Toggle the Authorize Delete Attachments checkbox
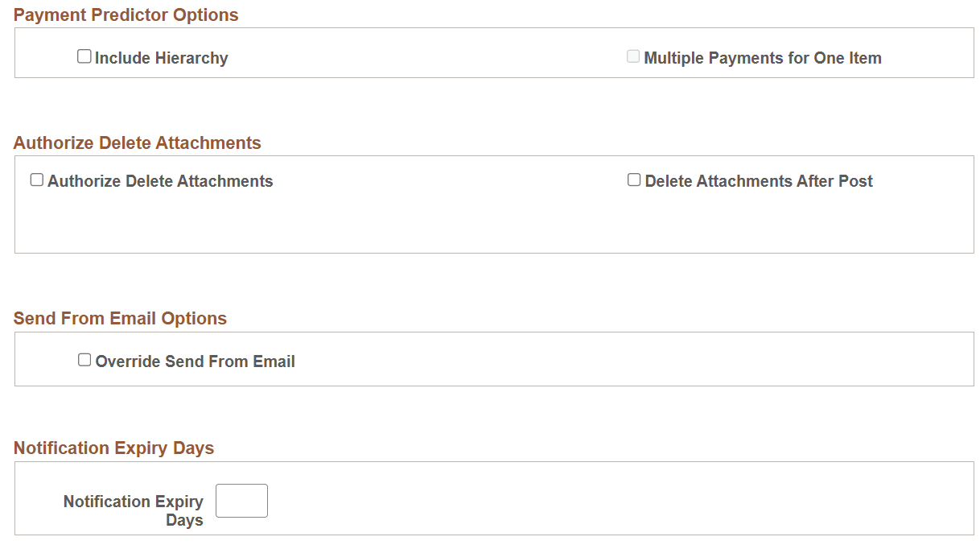 click(x=36, y=179)
